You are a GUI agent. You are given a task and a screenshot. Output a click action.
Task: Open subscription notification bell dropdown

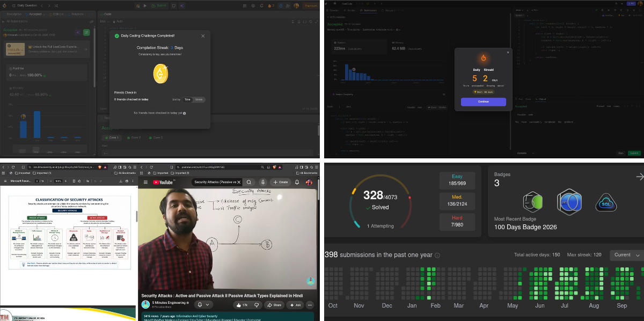click(203, 305)
